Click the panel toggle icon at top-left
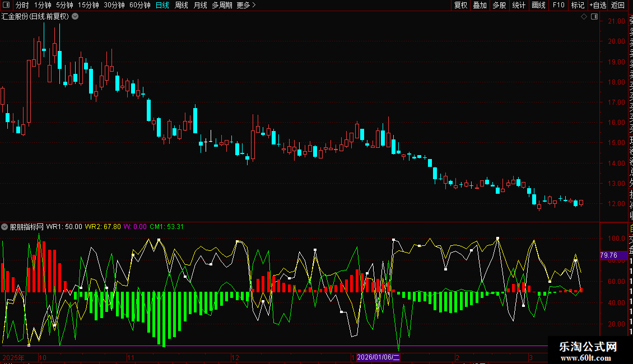The height and width of the screenshot is (364, 633). tap(6, 5)
